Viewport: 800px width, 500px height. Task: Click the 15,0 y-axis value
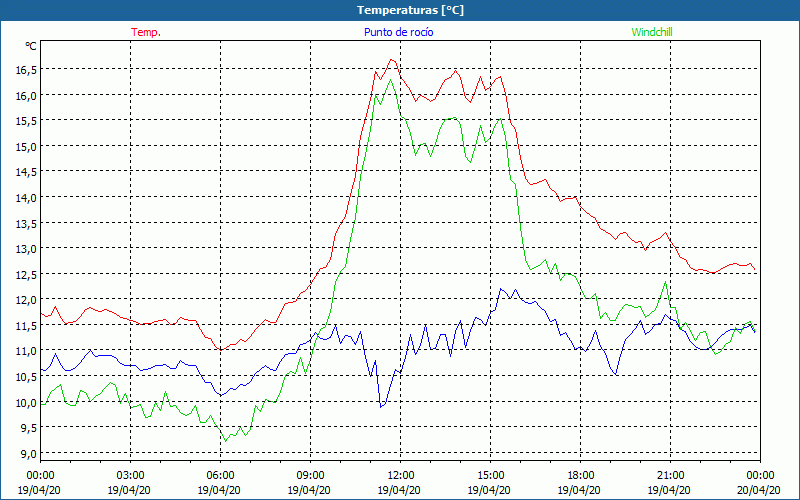tap(27, 146)
